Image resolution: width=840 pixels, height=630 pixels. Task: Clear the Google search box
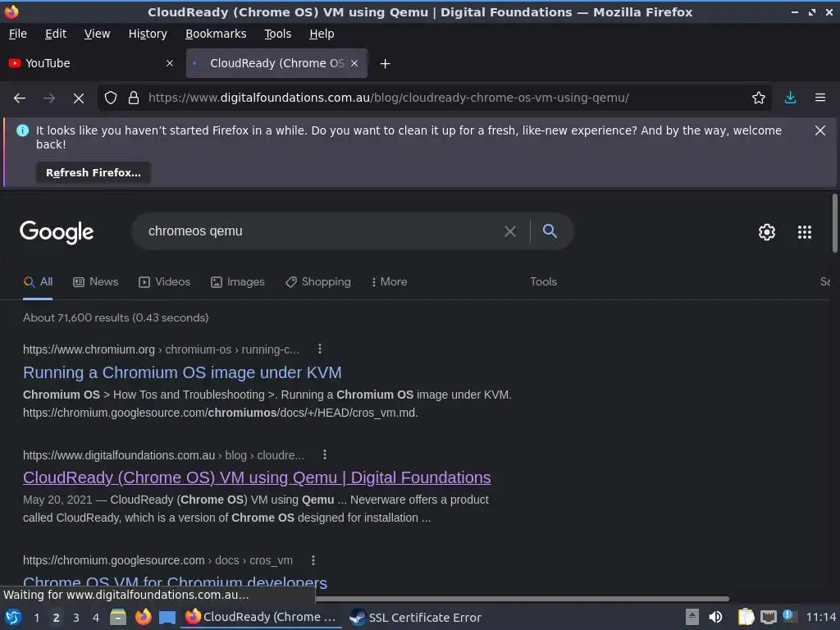(x=510, y=231)
